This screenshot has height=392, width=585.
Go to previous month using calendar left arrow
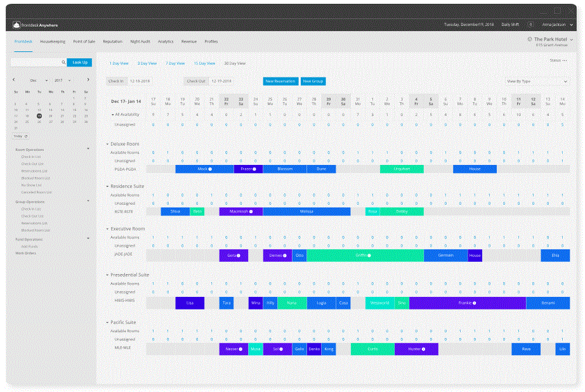(x=14, y=80)
